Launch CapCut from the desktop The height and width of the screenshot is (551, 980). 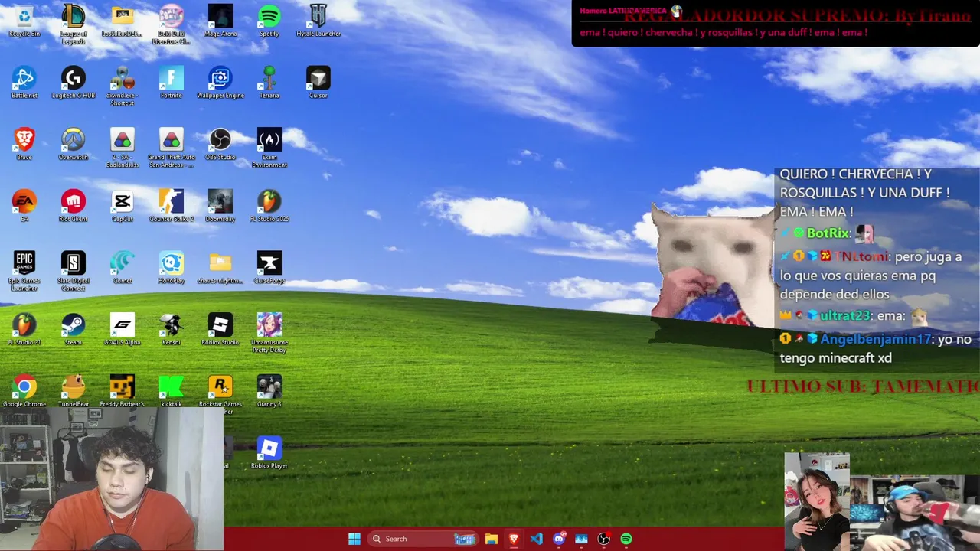[122, 206]
